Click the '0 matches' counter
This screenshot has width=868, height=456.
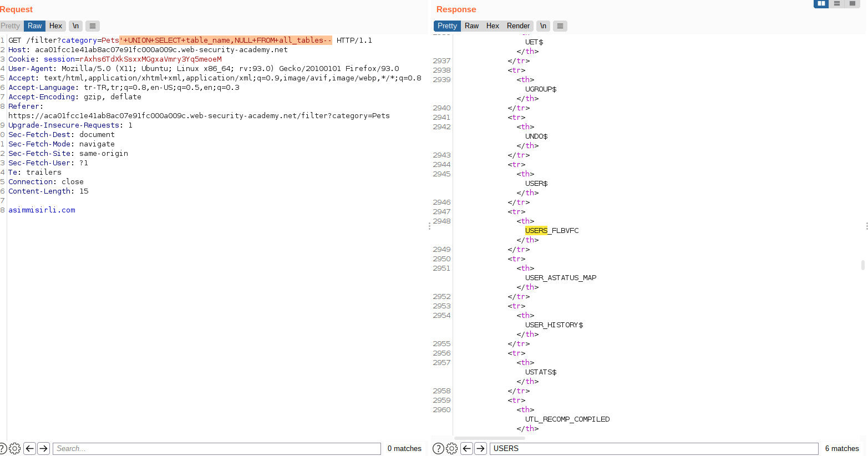pos(404,448)
